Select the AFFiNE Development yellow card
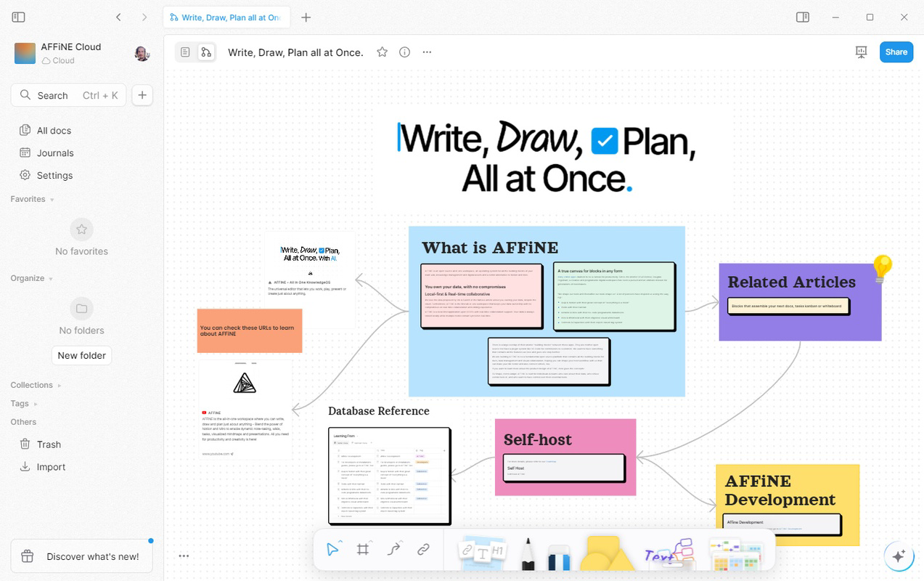This screenshot has height=581, width=924. coord(788,505)
